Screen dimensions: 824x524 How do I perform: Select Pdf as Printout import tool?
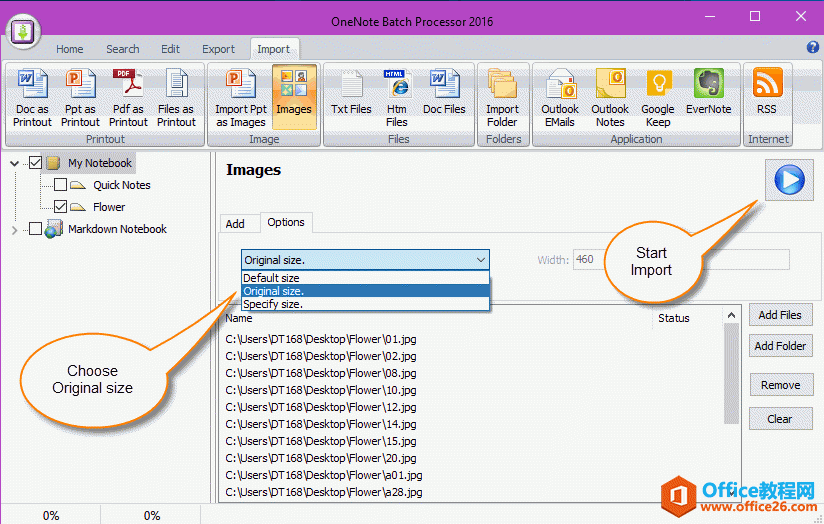128,97
